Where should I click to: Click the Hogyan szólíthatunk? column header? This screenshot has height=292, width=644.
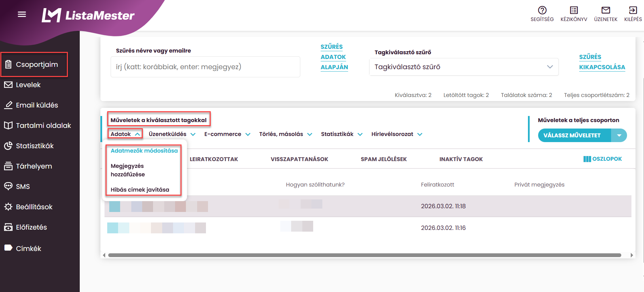point(315,184)
